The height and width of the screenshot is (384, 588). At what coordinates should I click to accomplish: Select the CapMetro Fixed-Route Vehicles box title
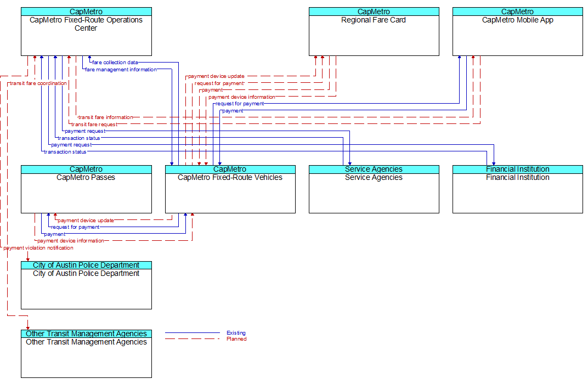coord(230,177)
